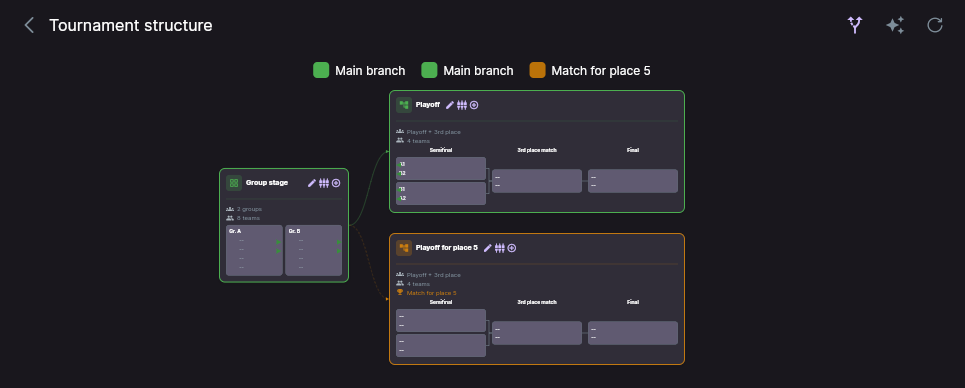Add a stage after Group stage
The width and height of the screenshot is (965, 388).
(336, 183)
